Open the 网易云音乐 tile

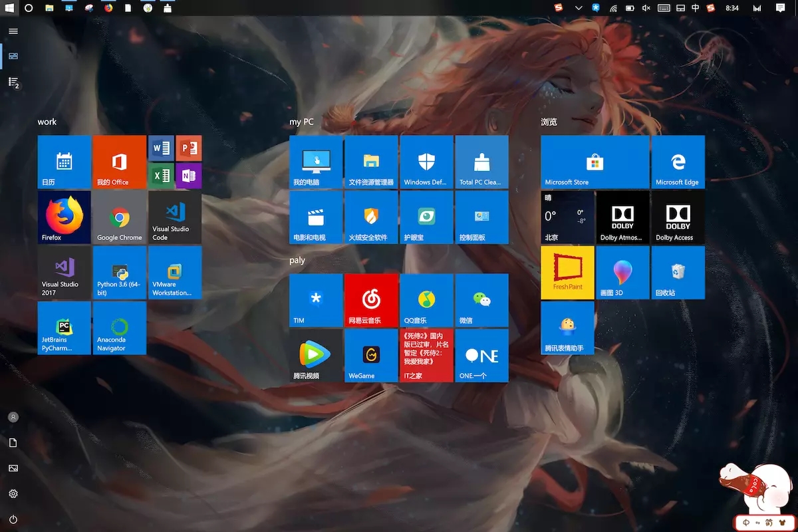click(x=372, y=301)
